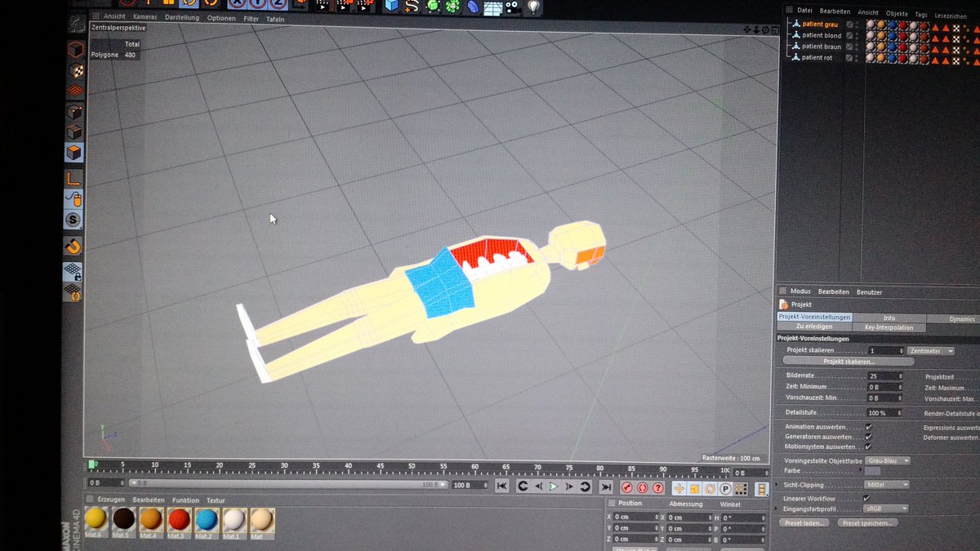Click the red record keyframe button
980x551 pixels.
[626, 487]
